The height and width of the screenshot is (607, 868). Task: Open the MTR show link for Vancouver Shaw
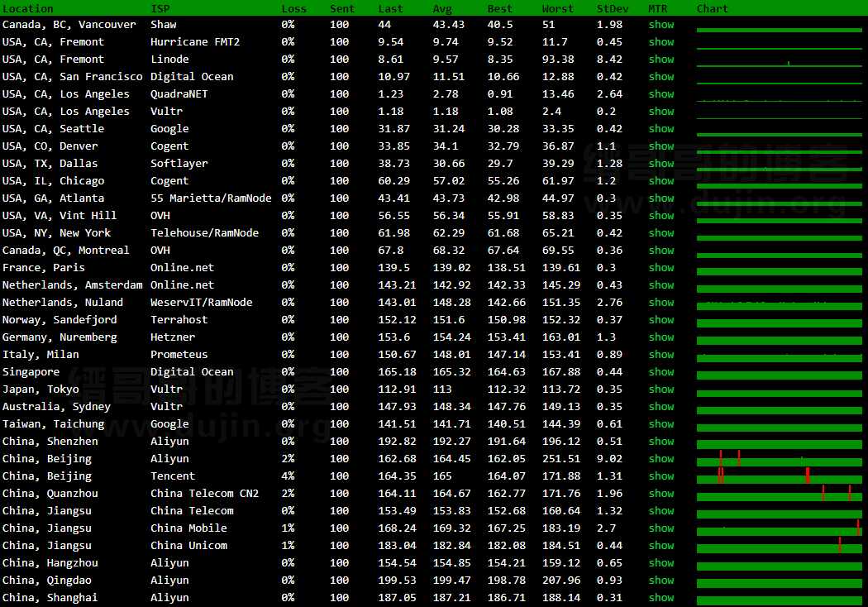661,24
